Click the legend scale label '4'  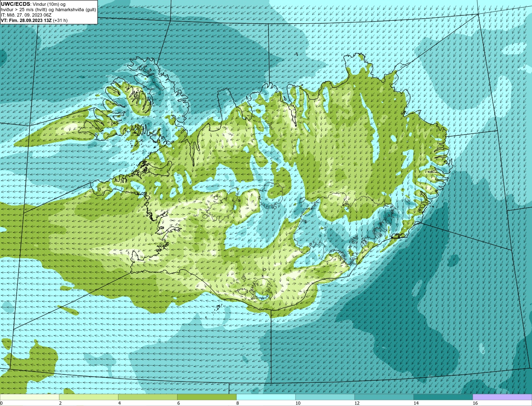pos(119,403)
